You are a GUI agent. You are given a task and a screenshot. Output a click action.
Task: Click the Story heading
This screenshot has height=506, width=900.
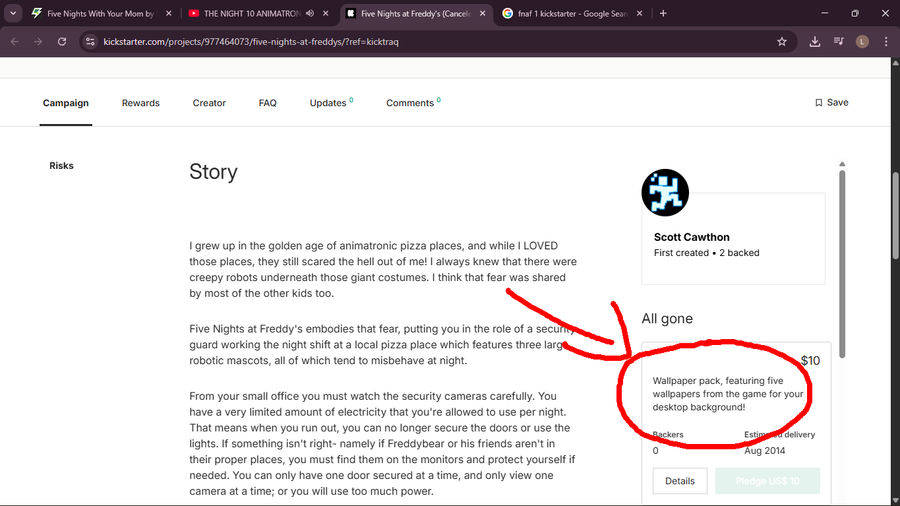(x=214, y=172)
